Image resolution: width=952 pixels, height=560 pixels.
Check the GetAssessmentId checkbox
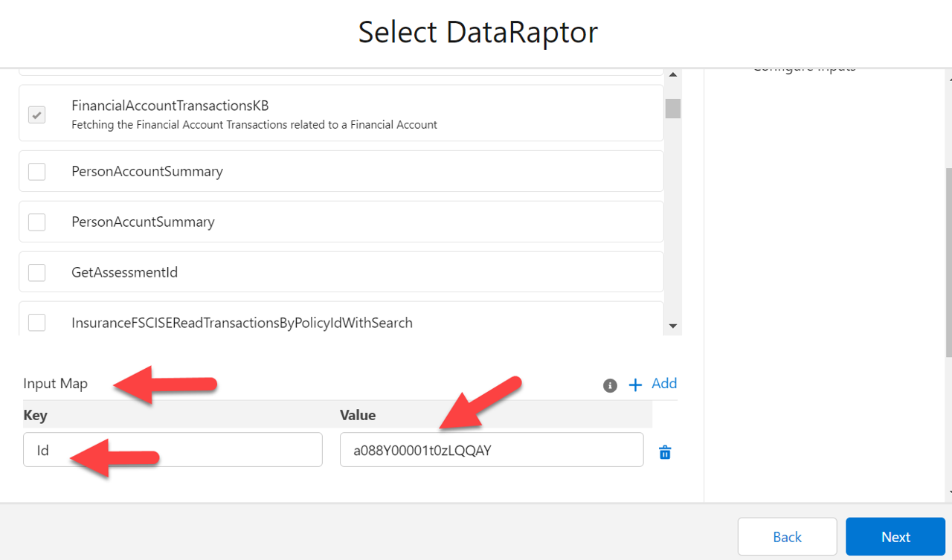[36, 272]
